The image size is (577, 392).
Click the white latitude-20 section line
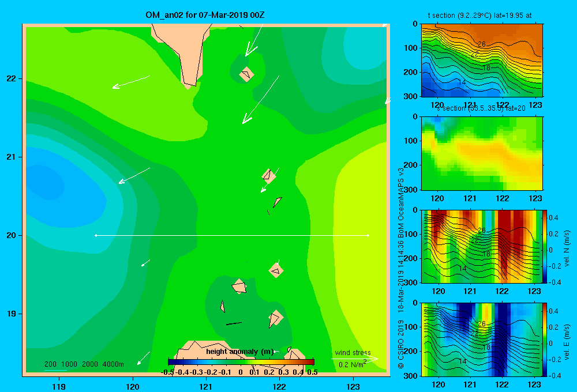point(232,235)
